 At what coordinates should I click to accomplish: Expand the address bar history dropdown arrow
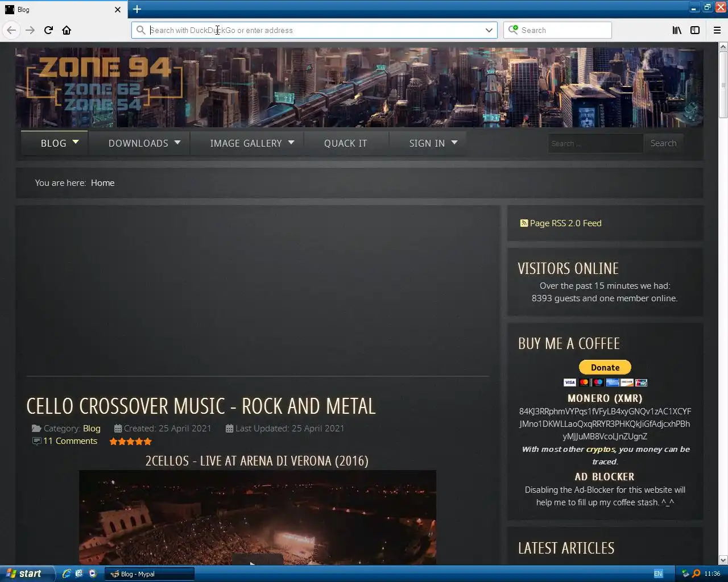[489, 30]
